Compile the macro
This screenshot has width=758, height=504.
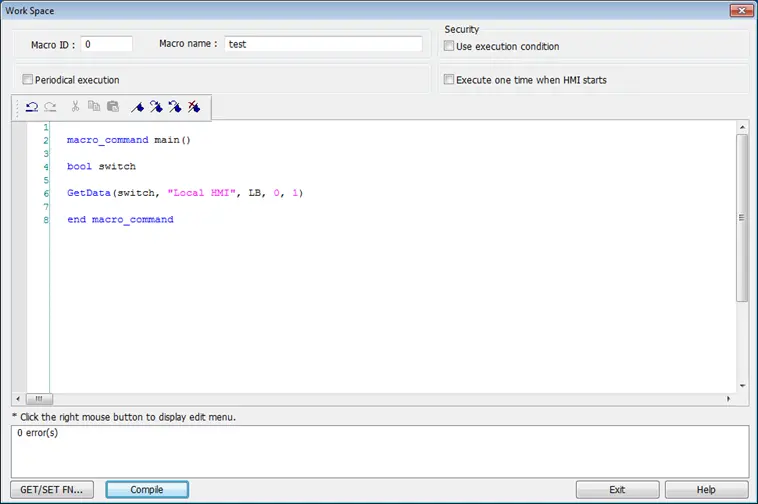click(147, 490)
